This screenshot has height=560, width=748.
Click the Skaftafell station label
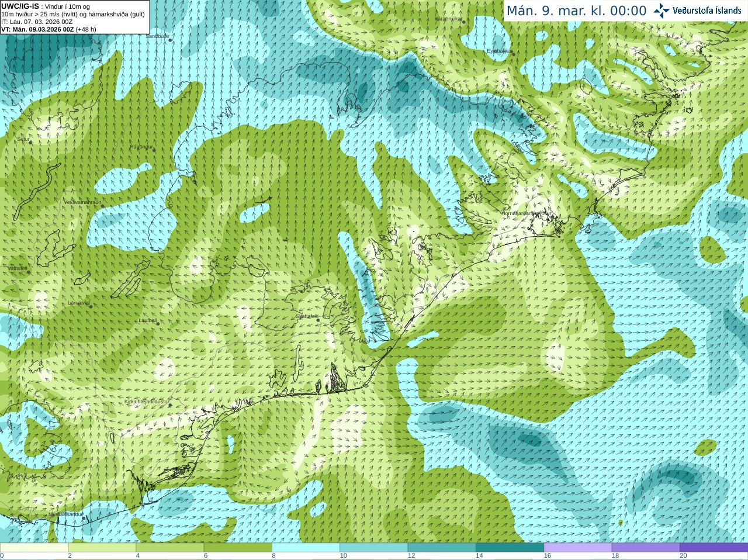click(306, 316)
